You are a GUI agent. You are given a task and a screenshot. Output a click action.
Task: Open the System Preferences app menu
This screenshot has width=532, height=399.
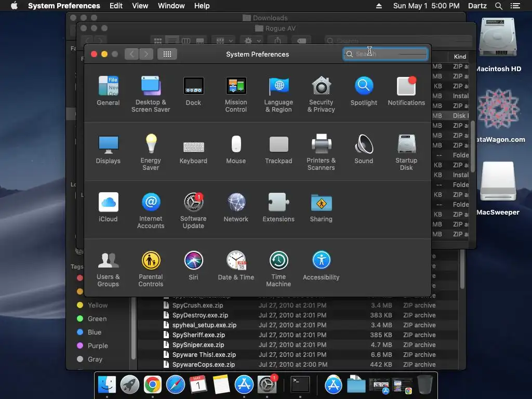pos(64,6)
